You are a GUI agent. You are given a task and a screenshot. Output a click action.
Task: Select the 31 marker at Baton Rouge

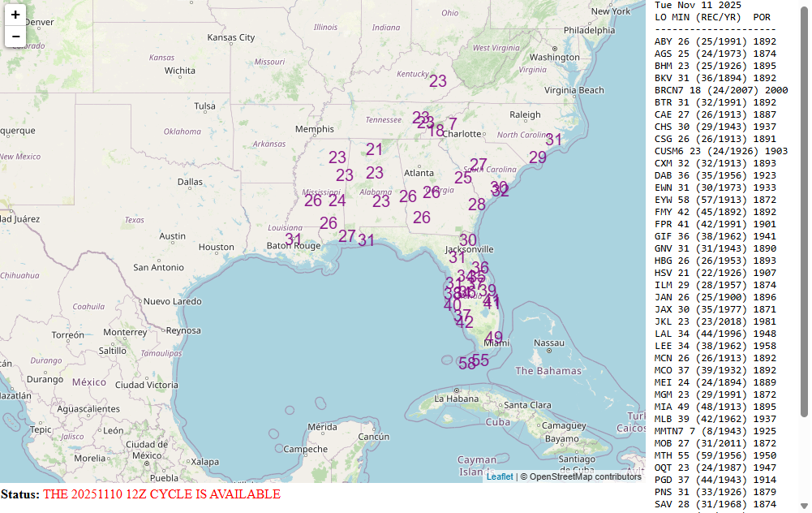tap(293, 241)
